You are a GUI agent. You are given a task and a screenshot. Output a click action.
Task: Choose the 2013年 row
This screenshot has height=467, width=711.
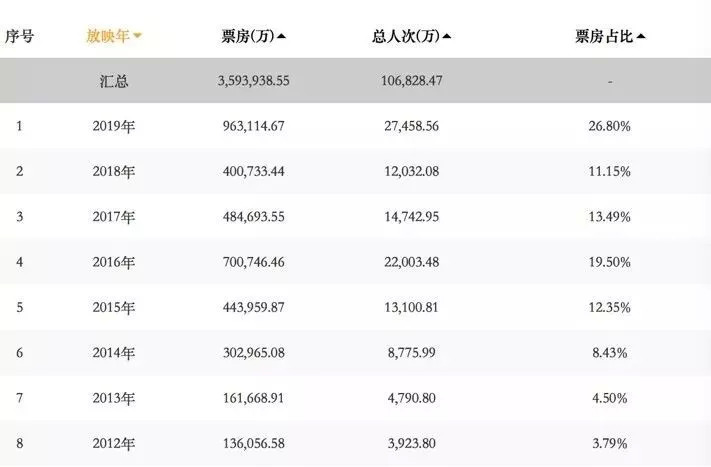click(113, 398)
